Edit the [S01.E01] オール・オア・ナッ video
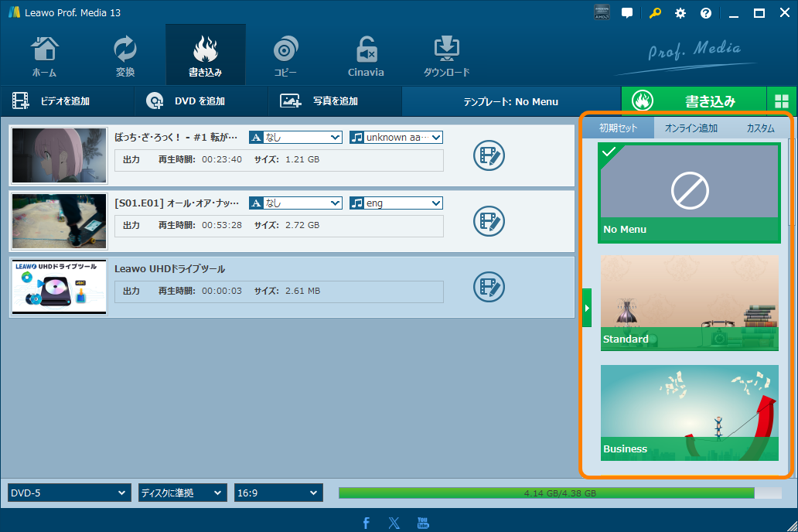Viewport: 798px width, 532px height. coord(489,221)
